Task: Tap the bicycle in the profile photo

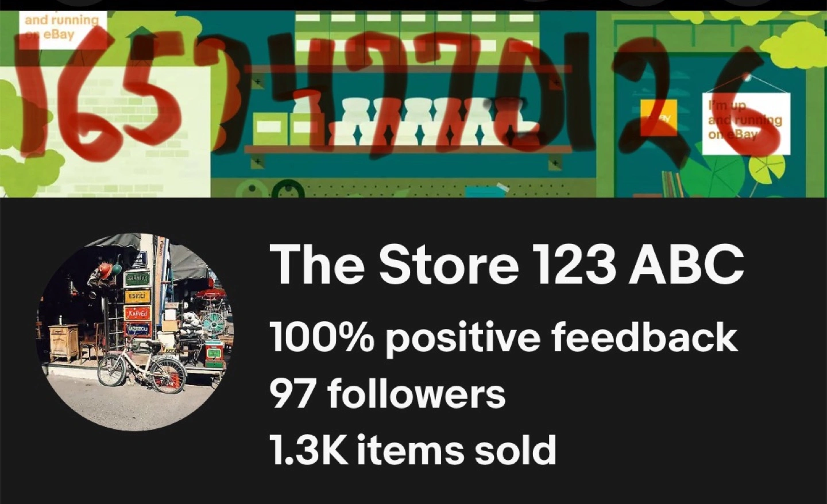Action: pyautogui.click(x=142, y=366)
